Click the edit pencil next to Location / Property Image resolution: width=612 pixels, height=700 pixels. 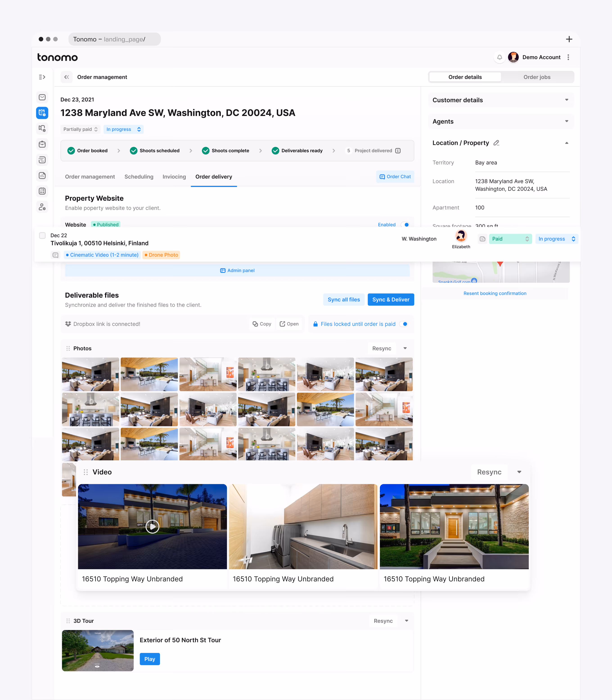coord(496,143)
